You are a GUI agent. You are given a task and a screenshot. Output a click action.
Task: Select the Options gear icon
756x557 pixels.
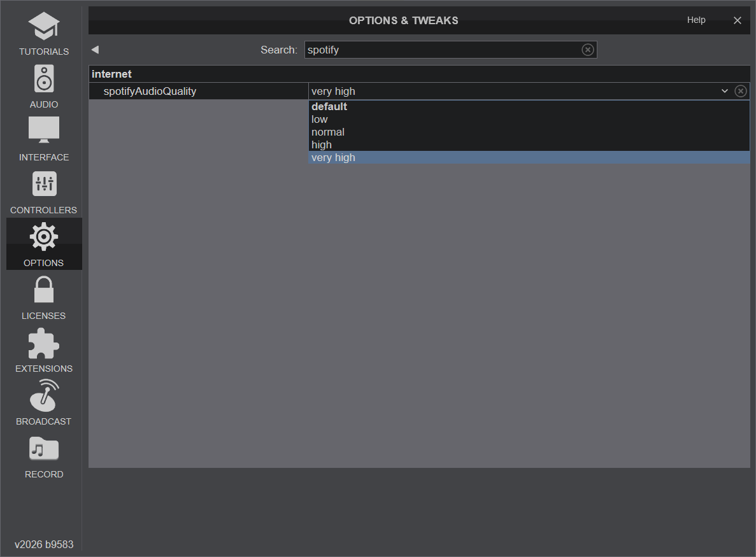pyautogui.click(x=44, y=237)
